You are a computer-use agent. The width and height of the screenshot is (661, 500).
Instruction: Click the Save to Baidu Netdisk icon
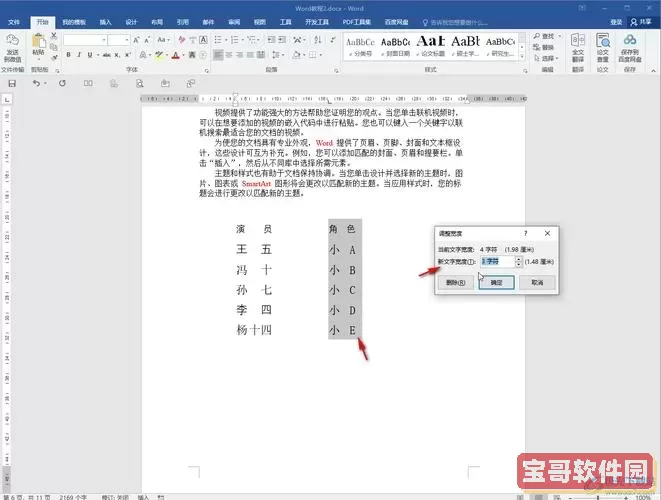630,40
